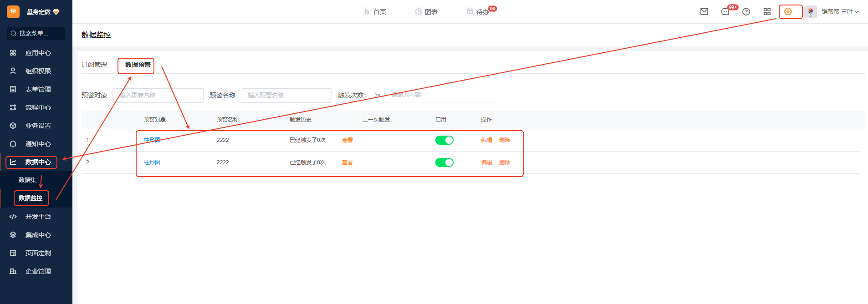Open 数据集 in the sidebar

click(27, 180)
